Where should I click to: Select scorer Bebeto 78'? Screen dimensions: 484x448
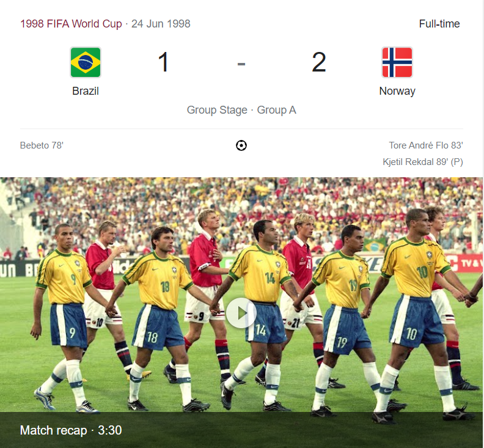(42, 145)
